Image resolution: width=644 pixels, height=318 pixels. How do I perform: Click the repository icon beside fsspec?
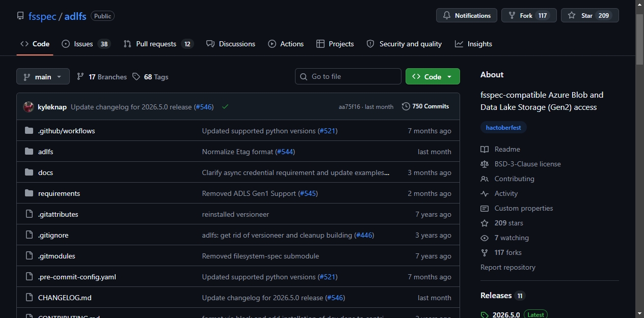(x=20, y=16)
